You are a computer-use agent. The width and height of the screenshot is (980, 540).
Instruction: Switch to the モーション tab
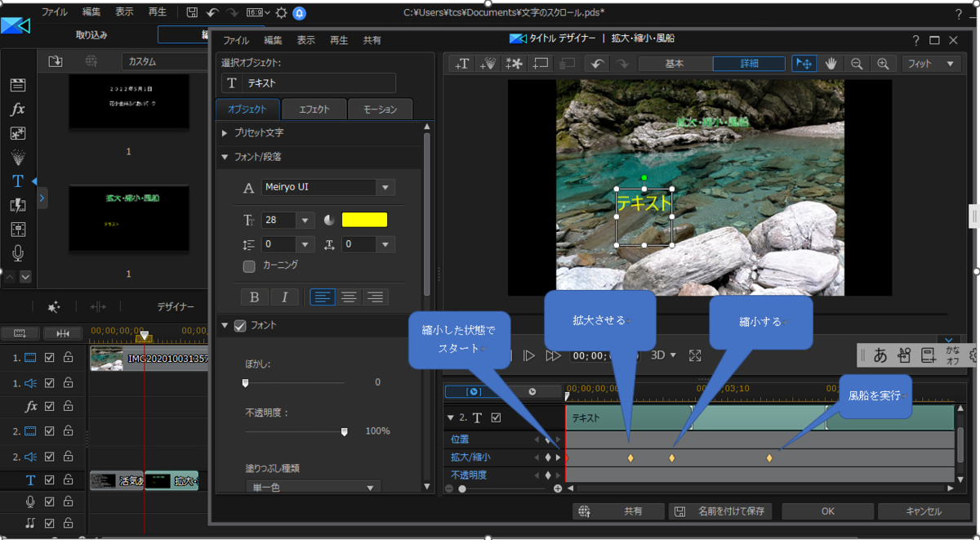coord(380,109)
